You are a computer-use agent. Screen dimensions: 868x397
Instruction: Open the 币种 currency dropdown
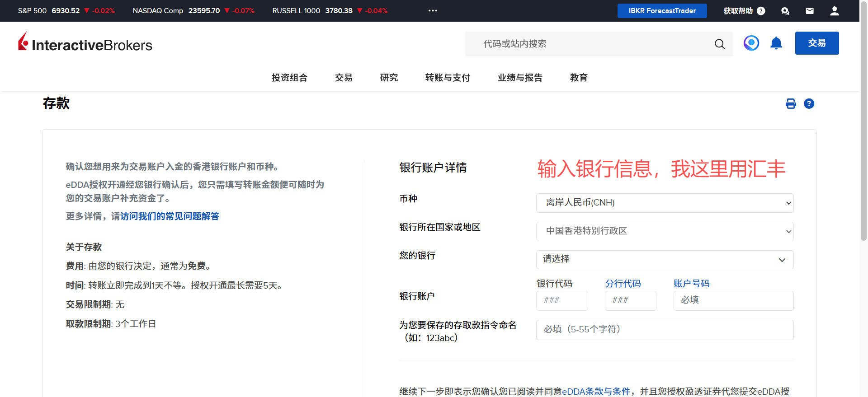665,203
